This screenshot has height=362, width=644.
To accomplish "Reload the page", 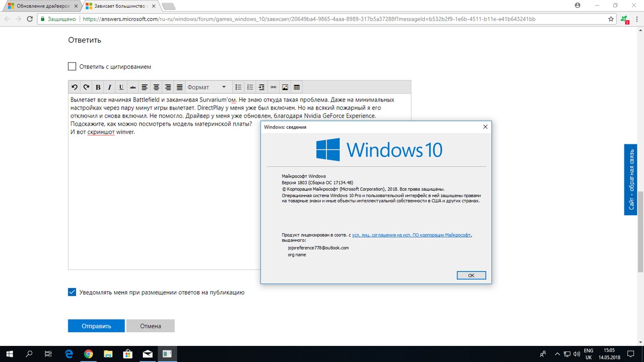I will [x=30, y=19].
